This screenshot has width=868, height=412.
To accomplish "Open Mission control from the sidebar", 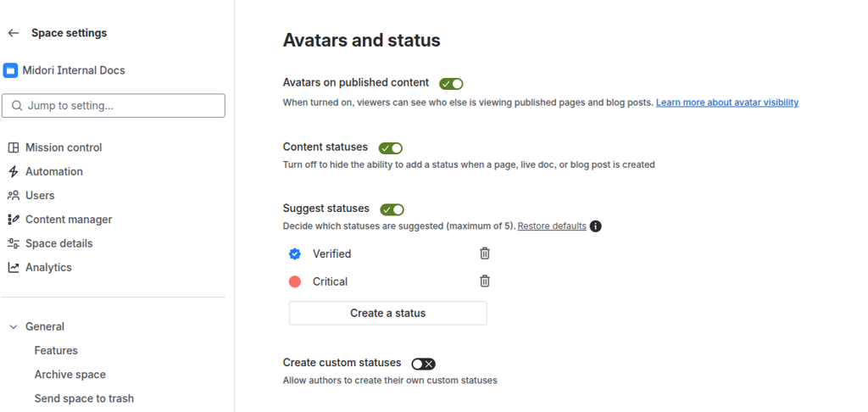I will [x=63, y=148].
